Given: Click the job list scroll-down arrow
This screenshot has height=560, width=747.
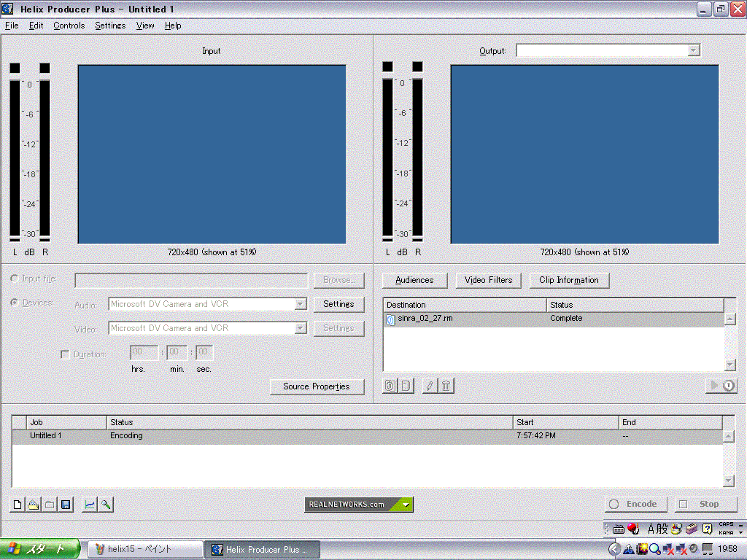Looking at the screenshot, I should (x=728, y=481).
